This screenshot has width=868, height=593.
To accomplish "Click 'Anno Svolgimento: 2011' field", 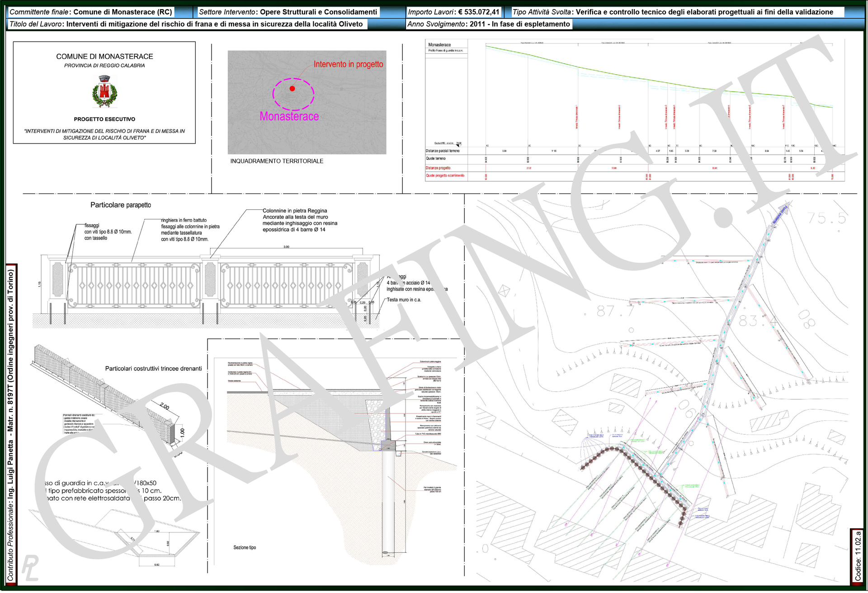I will [x=488, y=24].
